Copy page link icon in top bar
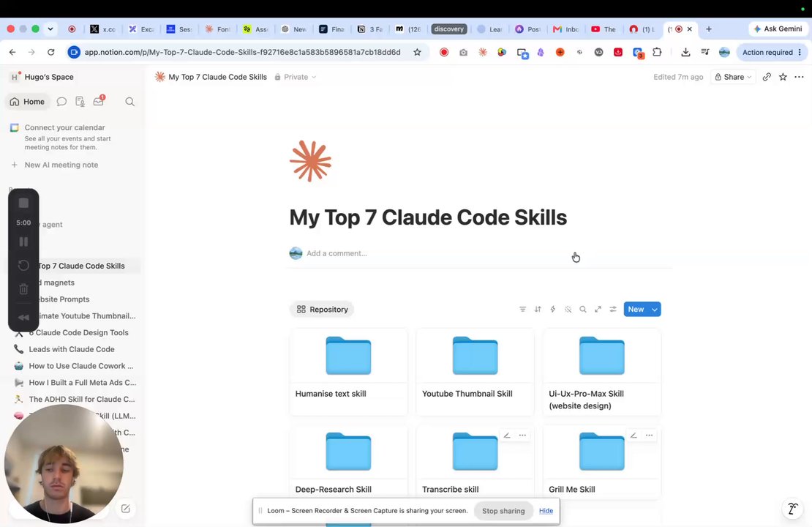The width and height of the screenshot is (812, 527). pyautogui.click(x=767, y=77)
